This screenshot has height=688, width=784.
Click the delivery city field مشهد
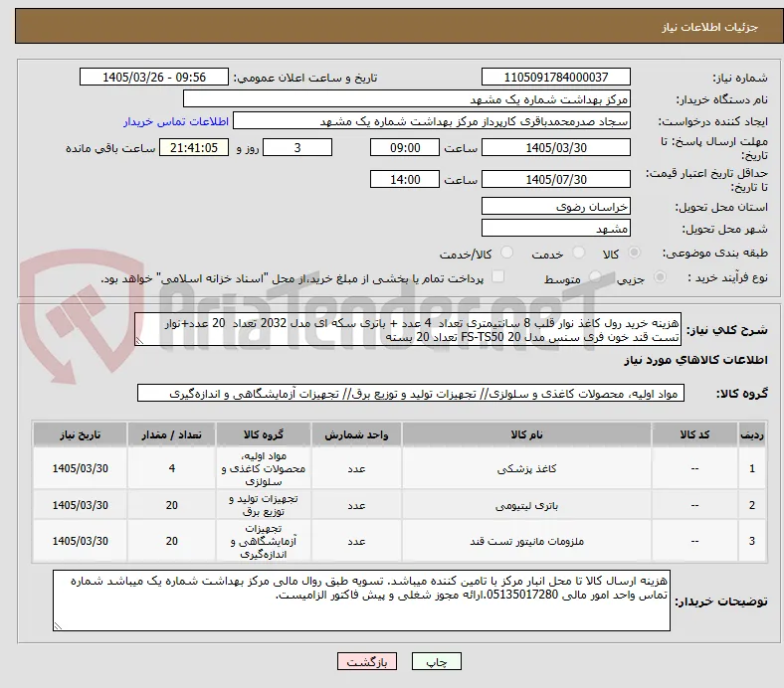(556, 228)
